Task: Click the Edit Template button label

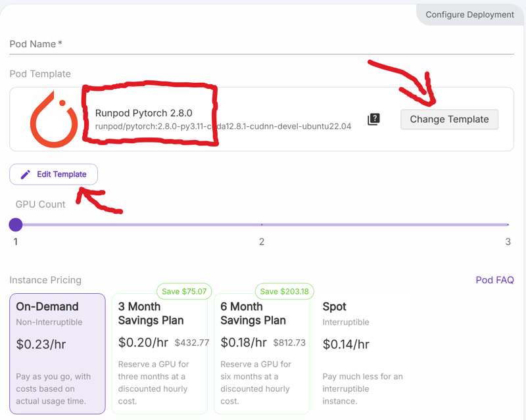Action: 62,174
